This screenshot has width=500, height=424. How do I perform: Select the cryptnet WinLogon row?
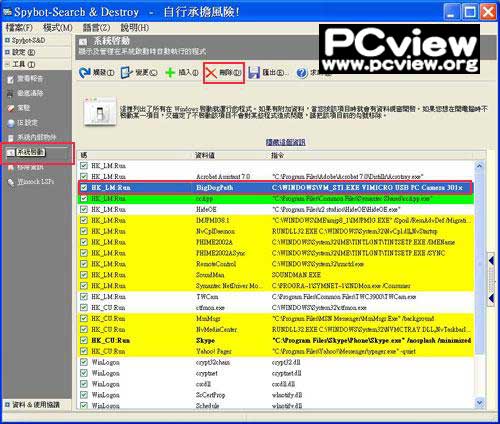[x=276, y=373]
